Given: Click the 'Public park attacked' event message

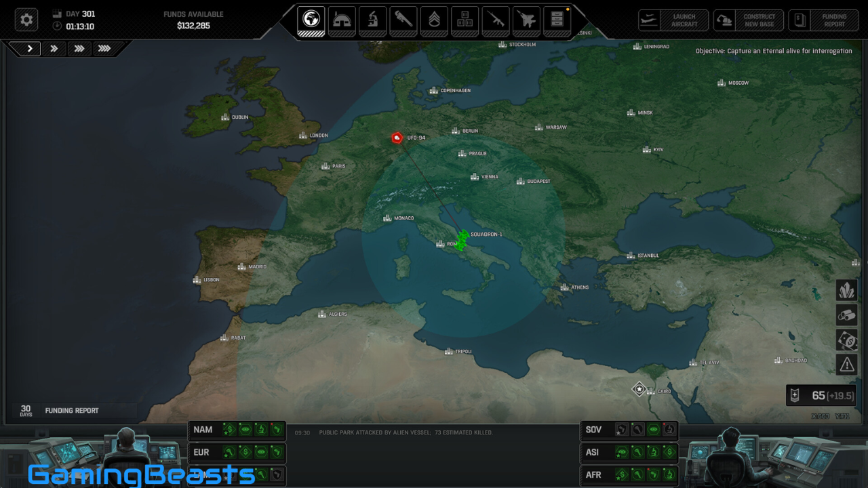Looking at the screenshot, I should 406,432.
